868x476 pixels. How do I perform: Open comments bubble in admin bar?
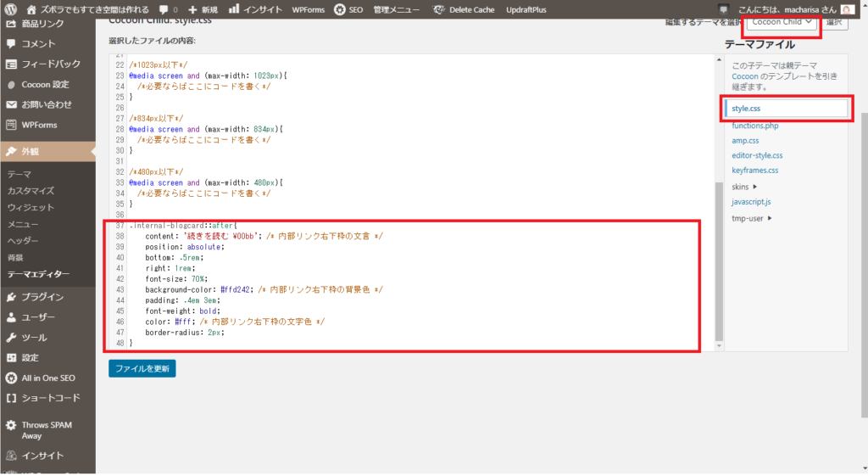[164, 9]
